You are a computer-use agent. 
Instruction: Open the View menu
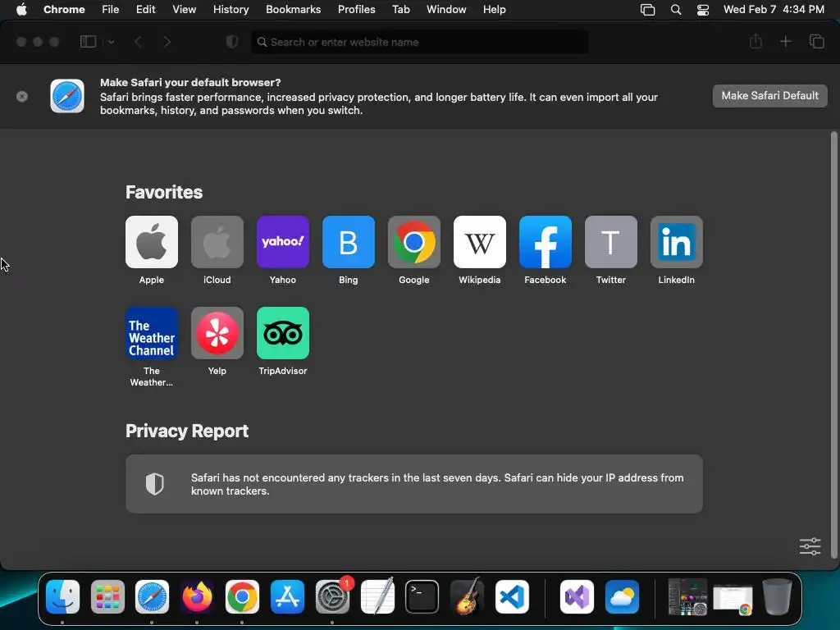point(185,10)
